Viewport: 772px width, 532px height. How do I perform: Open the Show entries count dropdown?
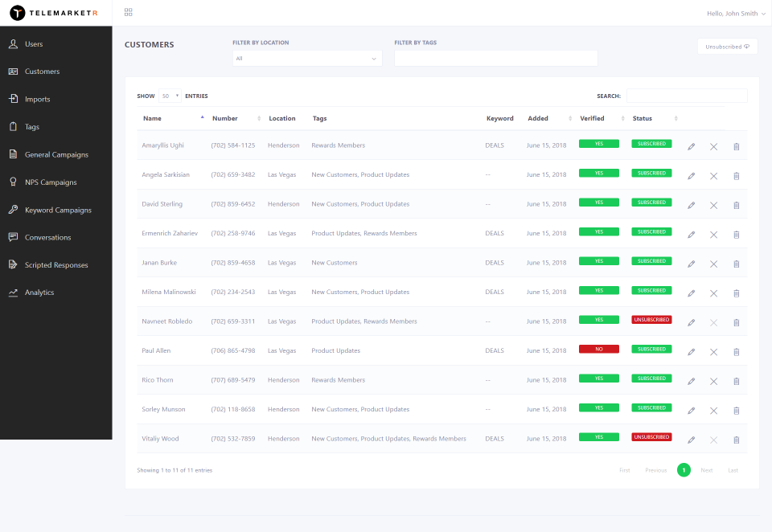pos(170,96)
